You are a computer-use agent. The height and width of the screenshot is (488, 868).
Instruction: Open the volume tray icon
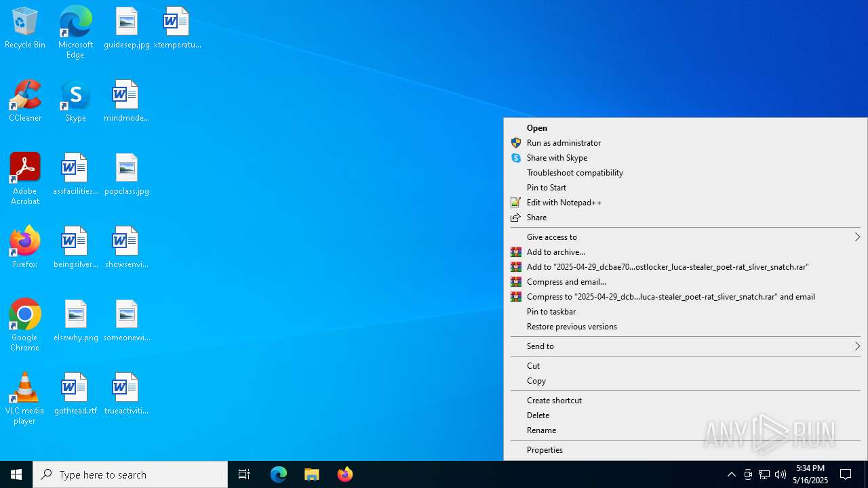(781, 474)
